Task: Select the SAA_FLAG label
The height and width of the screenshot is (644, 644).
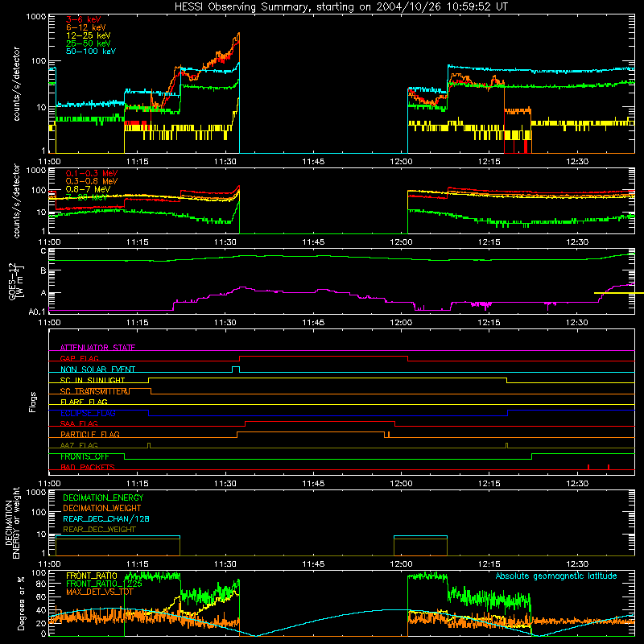Action: pos(79,423)
